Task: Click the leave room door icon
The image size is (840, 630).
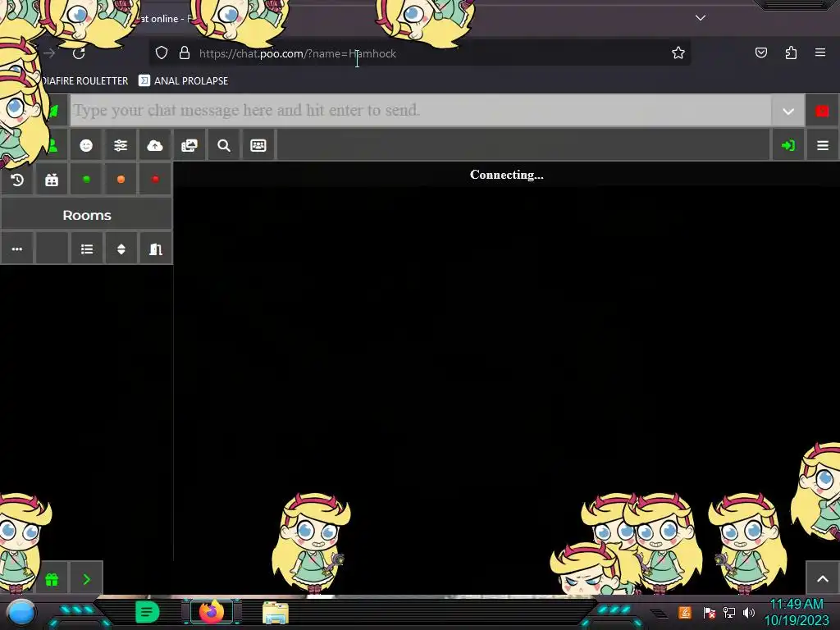Action: (x=155, y=249)
